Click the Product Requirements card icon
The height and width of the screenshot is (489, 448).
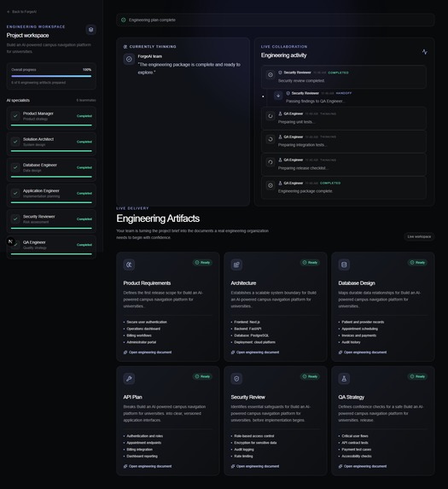[129, 265]
